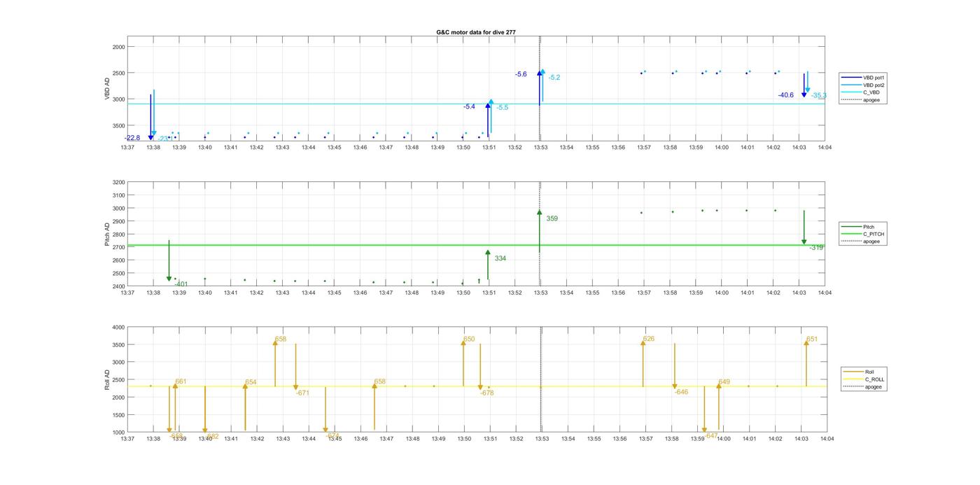Click the '-678' roll data label
Viewport: 980px width, 485px height.
(x=487, y=393)
